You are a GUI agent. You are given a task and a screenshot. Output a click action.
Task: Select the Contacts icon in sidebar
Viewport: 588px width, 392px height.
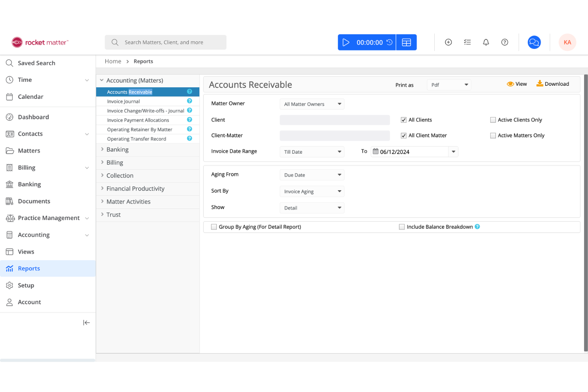coord(10,134)
